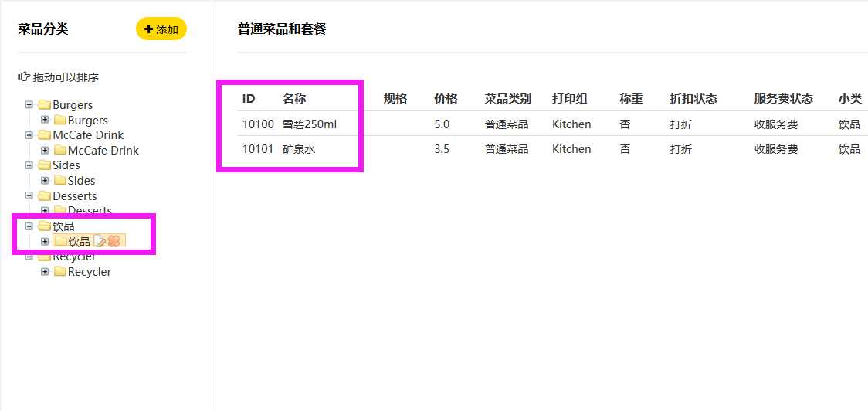Viewport: 868px width, 411px height.
Task: Collapse the top-level Desserts category
Action: 29,195
